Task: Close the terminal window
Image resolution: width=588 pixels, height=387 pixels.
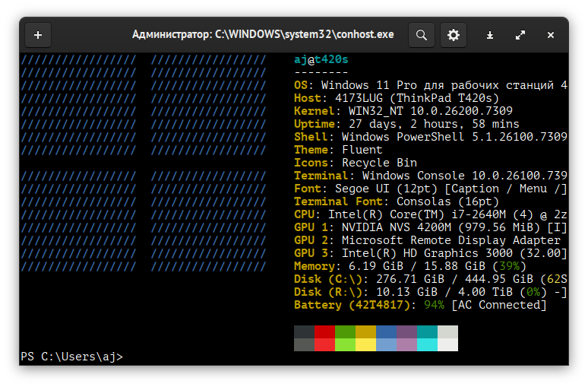Action: pyautogui.click(x=551, y=35)
